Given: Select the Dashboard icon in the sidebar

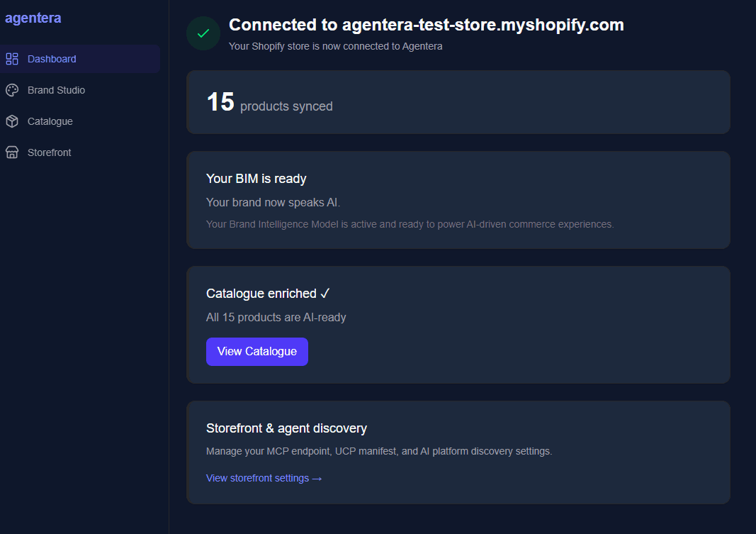Looking at the screenshot, I should [x=12, y=59].
